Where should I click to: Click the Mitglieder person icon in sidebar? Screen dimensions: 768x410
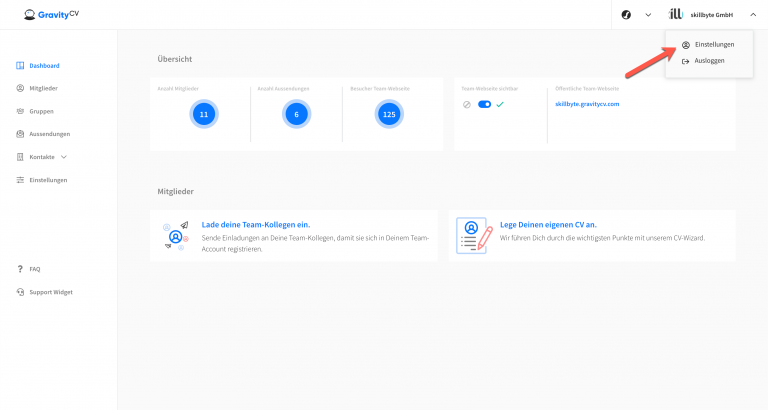point(20,89)
